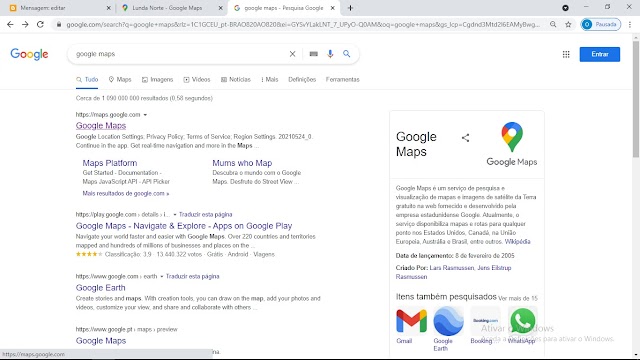Start voice search with the microphone icon
Viewport: 640px width, 360px height.
330,54
